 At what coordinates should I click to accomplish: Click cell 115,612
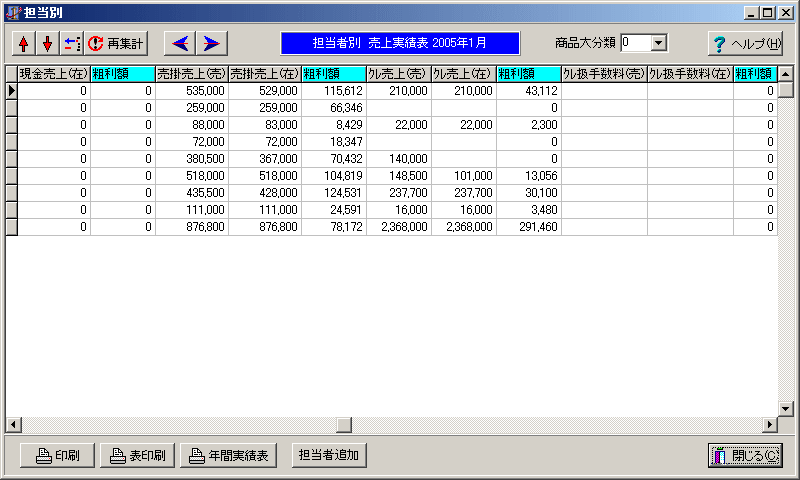click(334, 91)
